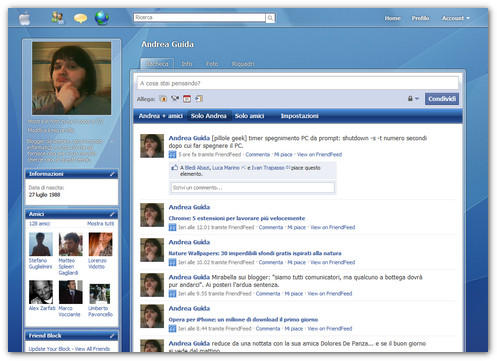Open Bledi Abazi's name in the likes box
Image resolution: width=497 pixels, height=361 pixels.
[197, 168]
